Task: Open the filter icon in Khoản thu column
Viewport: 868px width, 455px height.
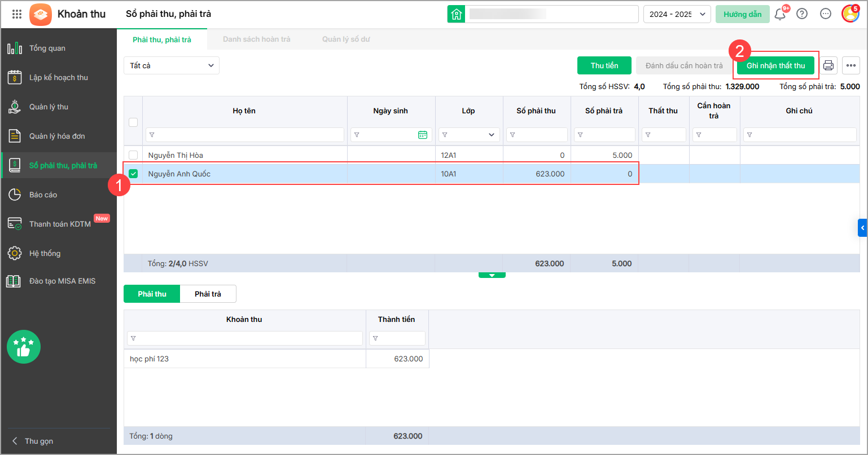Action: point(133,338)
